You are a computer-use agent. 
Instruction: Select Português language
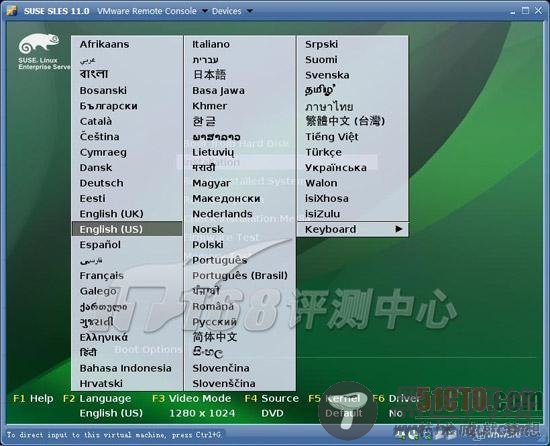click(220, 261)
